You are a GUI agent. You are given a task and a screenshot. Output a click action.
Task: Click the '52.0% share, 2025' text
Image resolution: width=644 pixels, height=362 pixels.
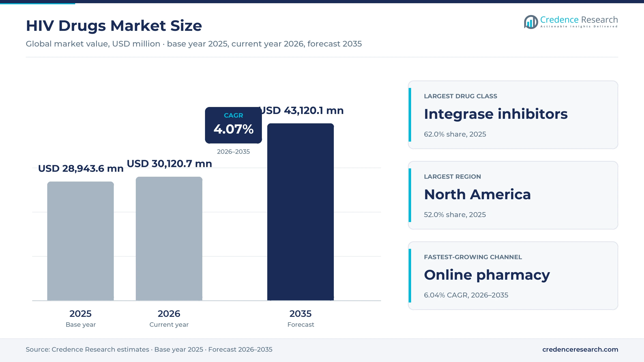[x=455, y=215]
